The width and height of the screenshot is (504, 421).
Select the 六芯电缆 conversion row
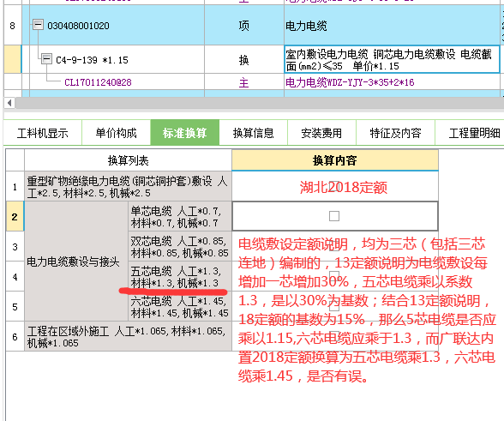(x=180, y=306)
